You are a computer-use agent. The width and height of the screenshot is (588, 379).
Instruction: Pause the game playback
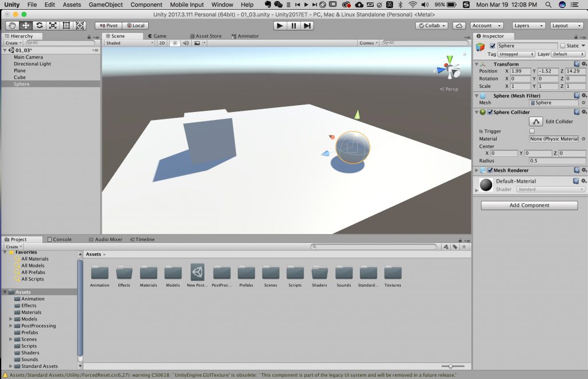tap(293, 25)
